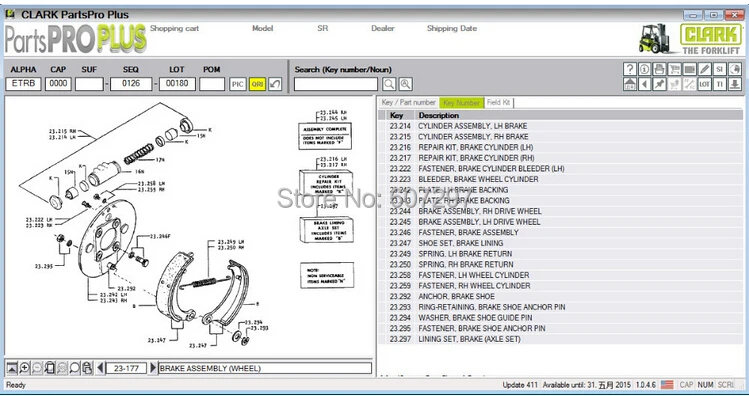
Task: Select row 23.297 LINING SET, BRAKE (AXLE SET)
Action: point(560,339)
